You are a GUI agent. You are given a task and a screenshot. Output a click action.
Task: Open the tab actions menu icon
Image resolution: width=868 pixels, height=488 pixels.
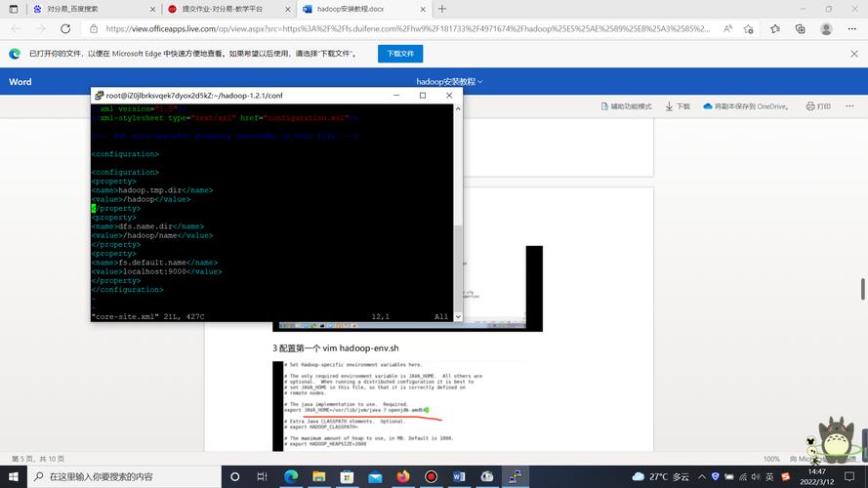pos(14,9)
